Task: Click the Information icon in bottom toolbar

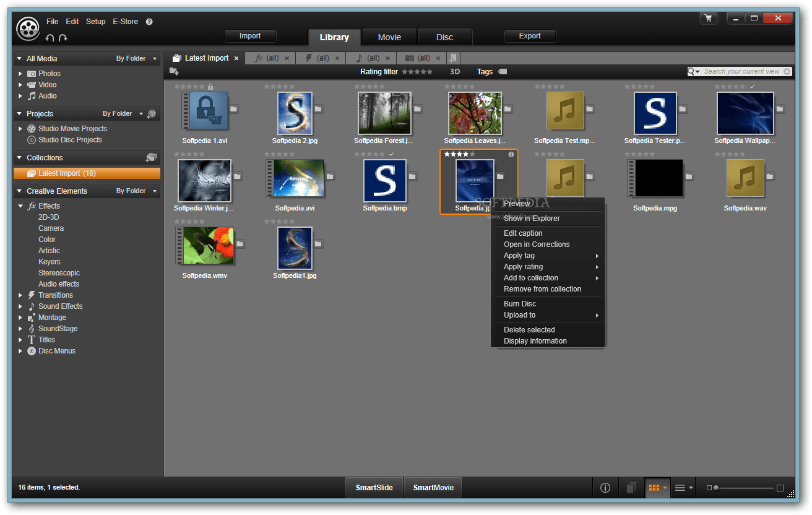Action: click(x=605, y=488)
